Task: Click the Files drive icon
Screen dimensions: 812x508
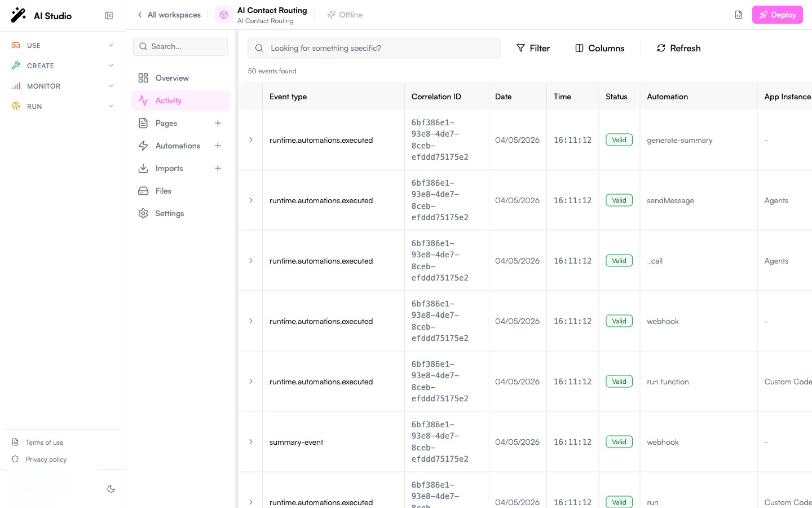Action: pos(143,191)
